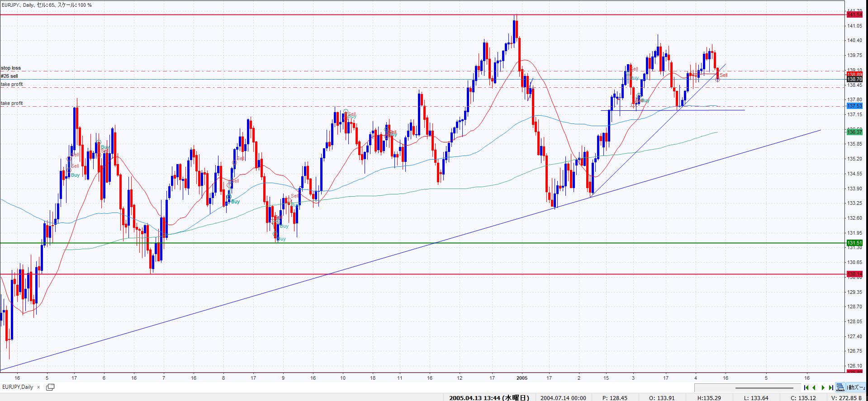Click the blue 137.53 moving average tag
868x401 pixels.
coord(854,106)
